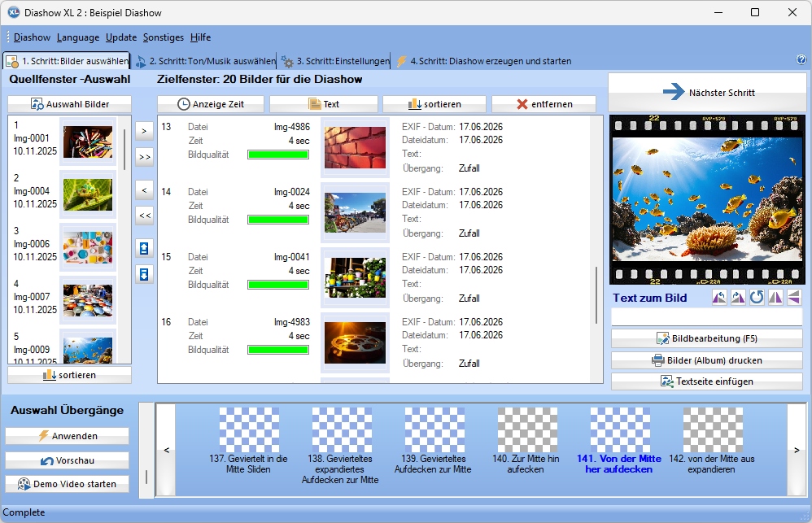Click the large fish preview image

point(707,199)
